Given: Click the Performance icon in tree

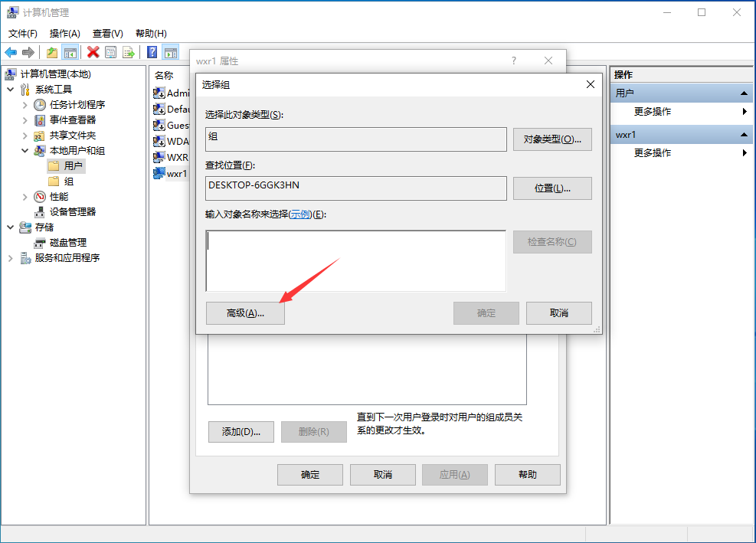Looking at the screenshot, I should click(40, 197).
